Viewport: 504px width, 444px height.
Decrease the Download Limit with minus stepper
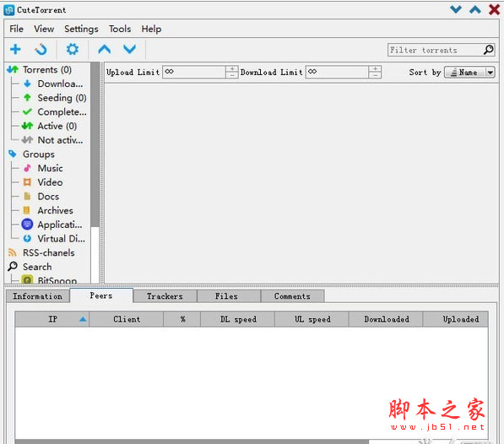pos(375,75)
